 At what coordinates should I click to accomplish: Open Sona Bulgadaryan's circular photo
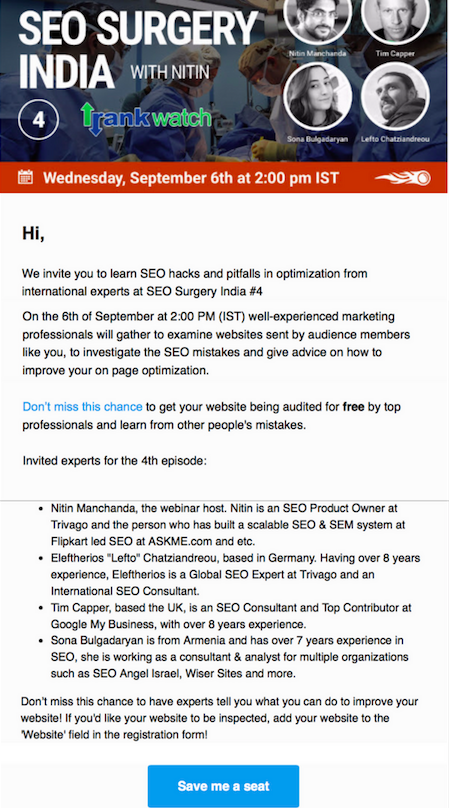(x=317, y=97)
